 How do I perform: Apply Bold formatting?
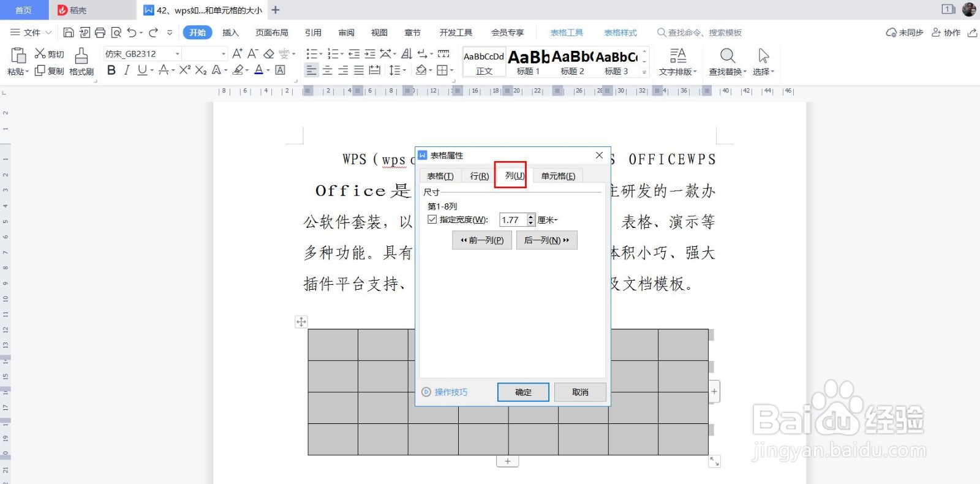click(111, 70)
